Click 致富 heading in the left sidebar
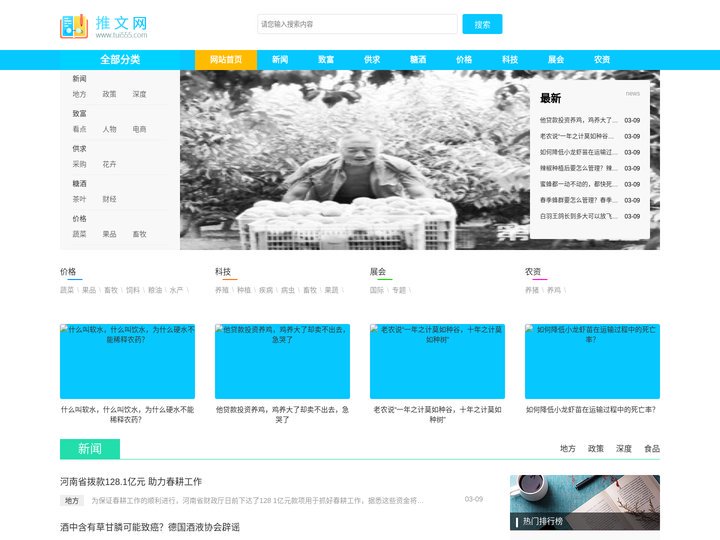720x540 pixels. pos(79,113)
